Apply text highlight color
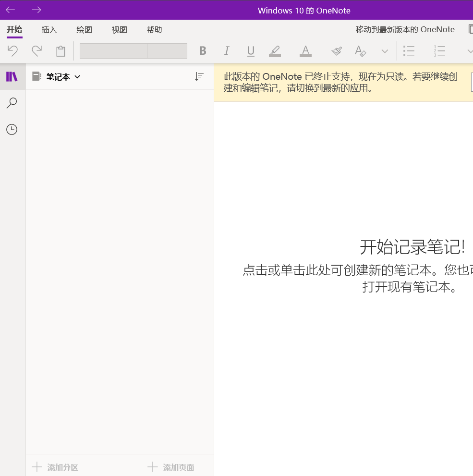Viewport: 473px width, 476px height. point(275,51)
